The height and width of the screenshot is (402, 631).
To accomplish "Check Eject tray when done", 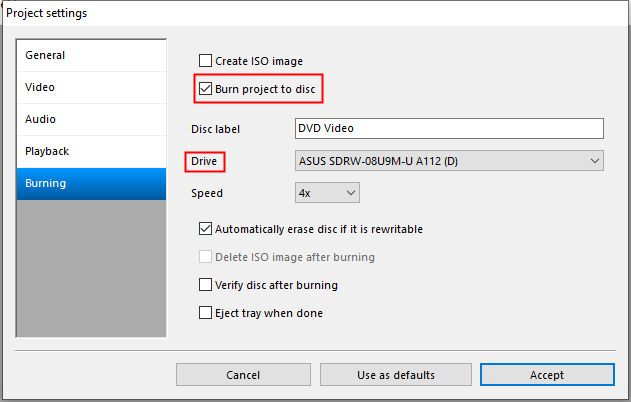I will (x=206, y=313).
